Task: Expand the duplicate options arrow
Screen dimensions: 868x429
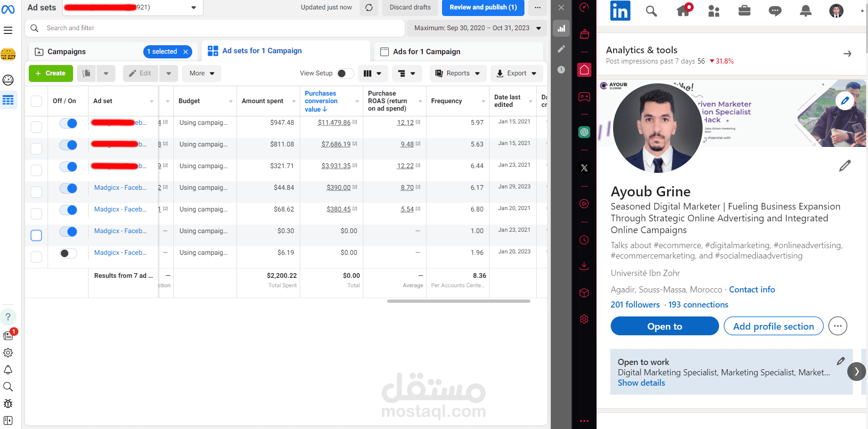Action: coord(106,73)
